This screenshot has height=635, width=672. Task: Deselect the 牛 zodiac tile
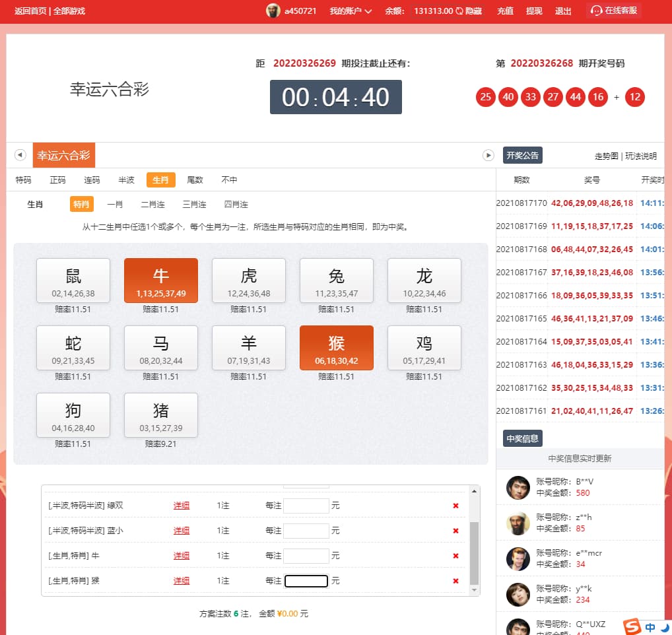tap(161, 280)
